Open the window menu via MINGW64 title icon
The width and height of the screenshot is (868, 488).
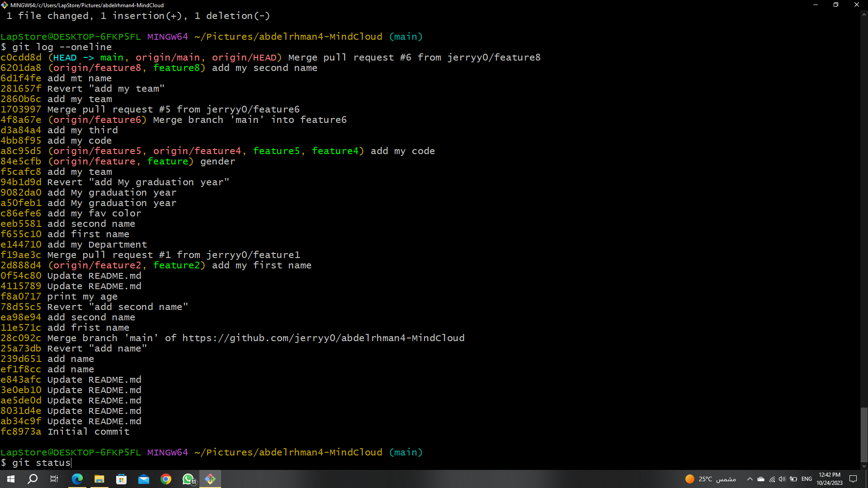click(4, 5)
